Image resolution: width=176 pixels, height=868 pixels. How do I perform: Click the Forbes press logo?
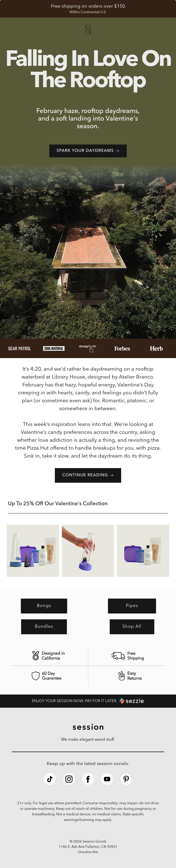(x=122, y=348)
